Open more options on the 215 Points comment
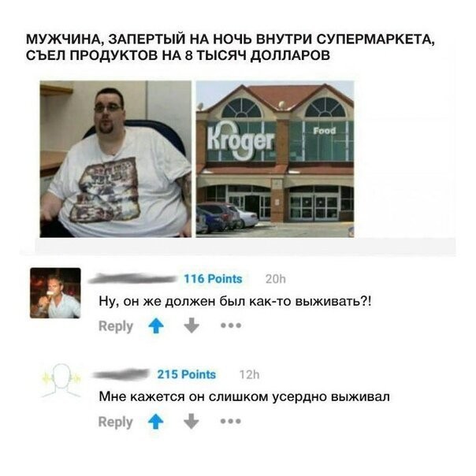The width and height of the screenshot is (476, 476). point(231,422)
